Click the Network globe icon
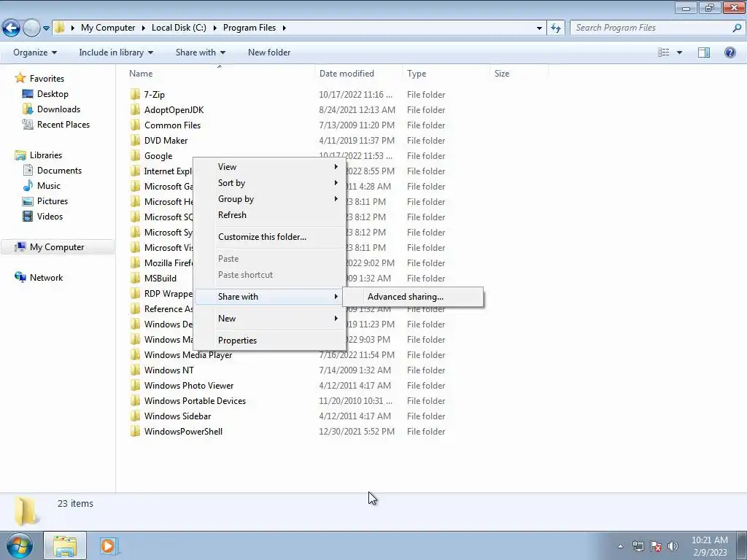 pos(20,277)
